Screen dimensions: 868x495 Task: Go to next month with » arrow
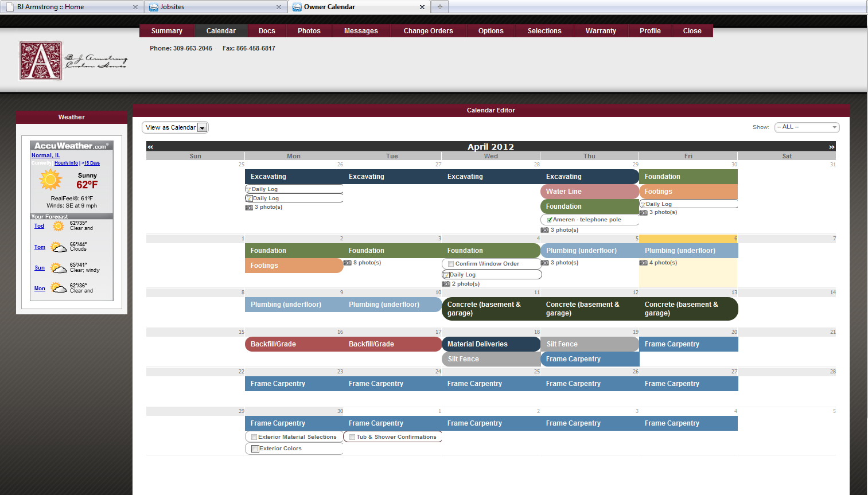(831, 147)
